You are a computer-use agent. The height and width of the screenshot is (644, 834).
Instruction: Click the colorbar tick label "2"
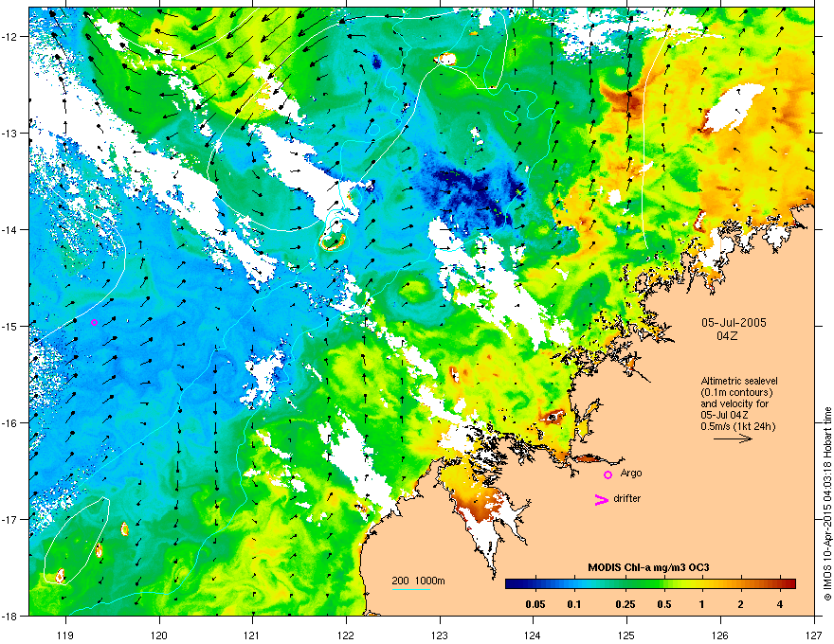click(x=741, y=604)
